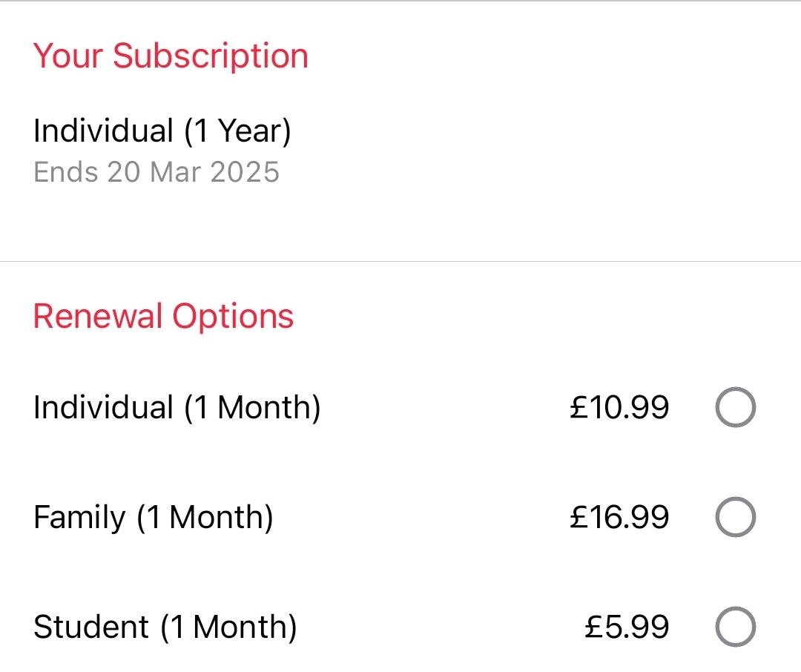Click the word Subscription in the red heading

(x=210, y=56)
